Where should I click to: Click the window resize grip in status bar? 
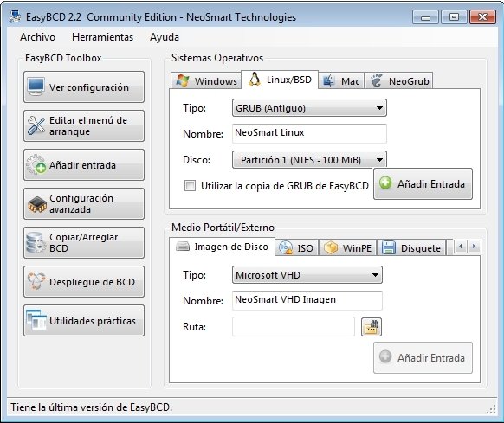(x=491, y=409)
